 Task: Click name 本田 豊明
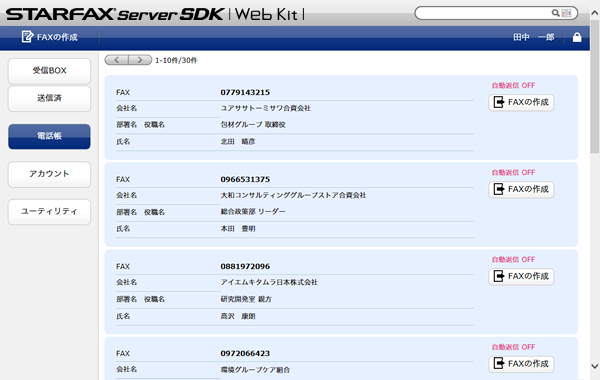click(238, 228)
